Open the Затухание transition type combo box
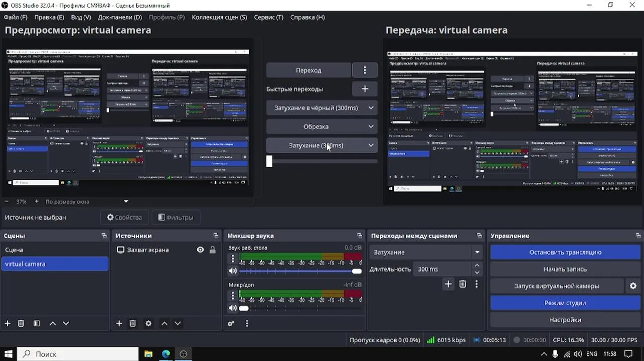Image resolution: width=644 pixels, height=361 pixels. (426, 252)
